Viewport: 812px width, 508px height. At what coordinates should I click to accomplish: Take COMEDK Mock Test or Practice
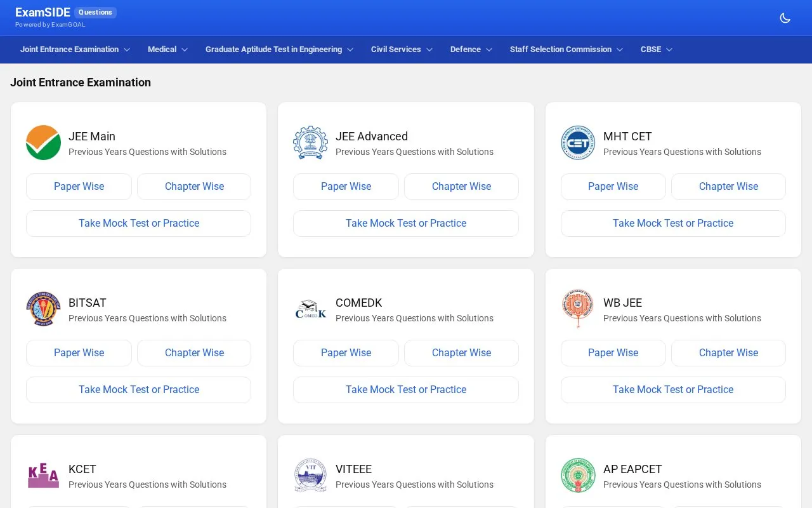point(406,390)
